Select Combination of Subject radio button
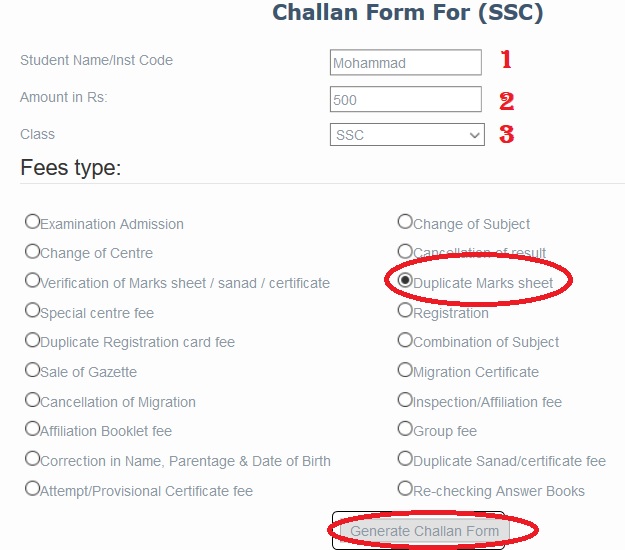The width and height of the screenshot is (625, 550). point(405,340)
